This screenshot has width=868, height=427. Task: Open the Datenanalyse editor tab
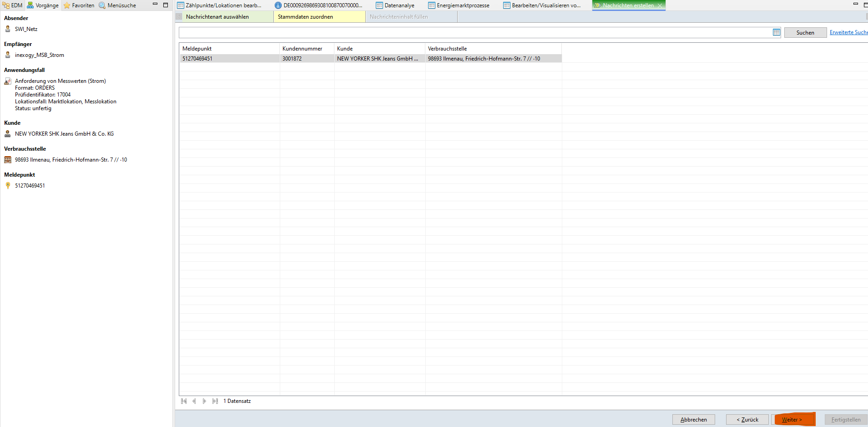tap(395, 5)
